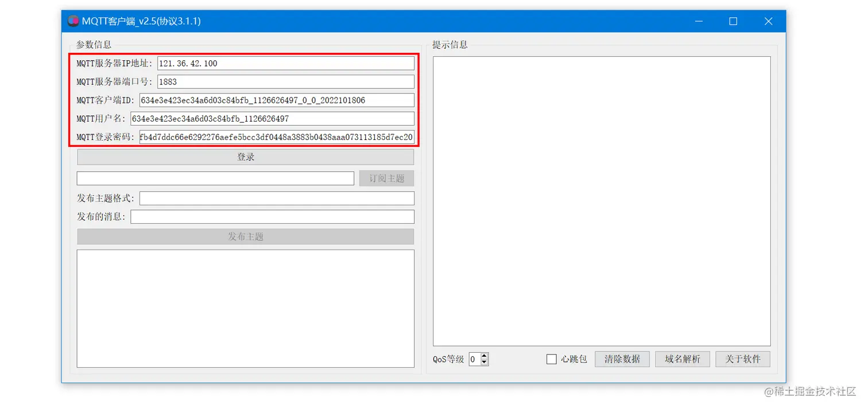Screen dimensions: 868x409
Task: Open the 关于软件 dialog
Action: [743, 359]
